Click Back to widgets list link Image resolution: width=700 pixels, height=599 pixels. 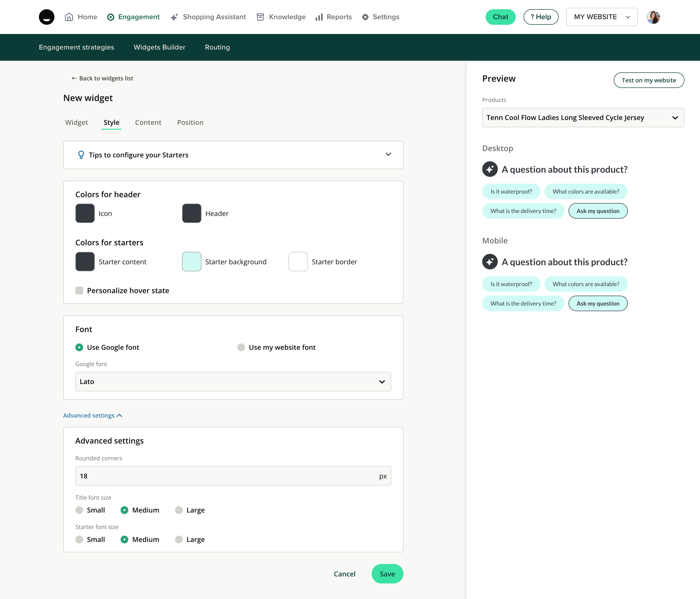[x=102, y=78]
